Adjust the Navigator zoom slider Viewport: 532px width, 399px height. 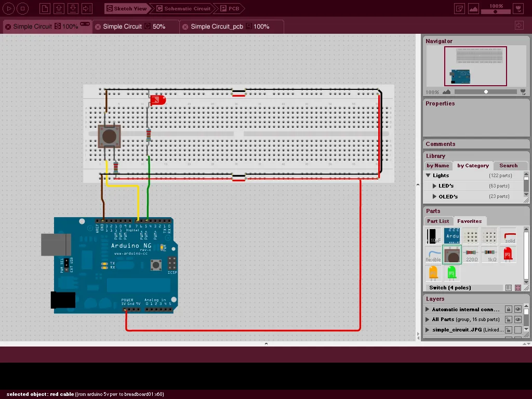pyautogui.click(x=486, y=91)
